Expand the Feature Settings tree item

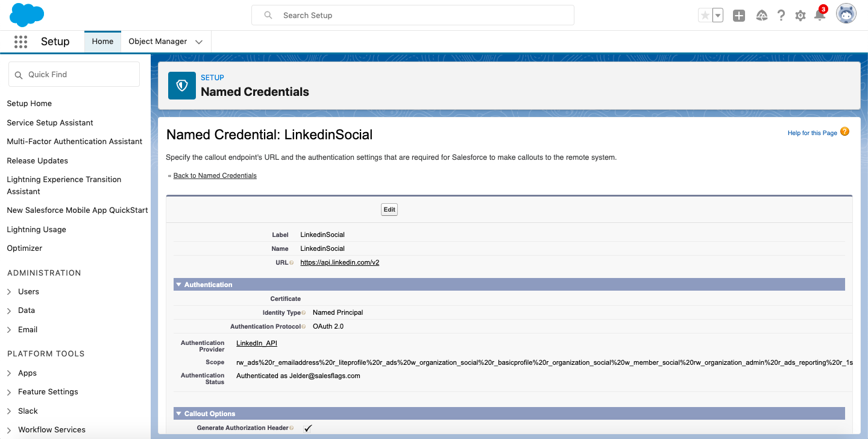tap(9, 392)
